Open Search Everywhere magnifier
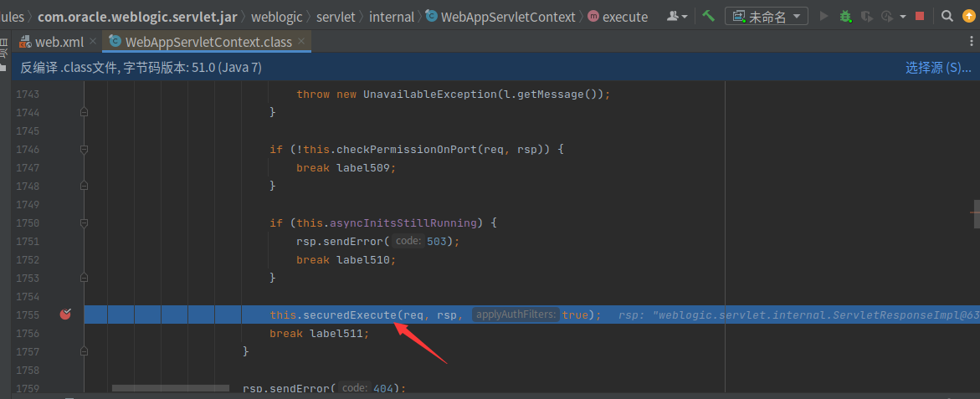This screenshot has width=980, height=399. click(947, 16)
